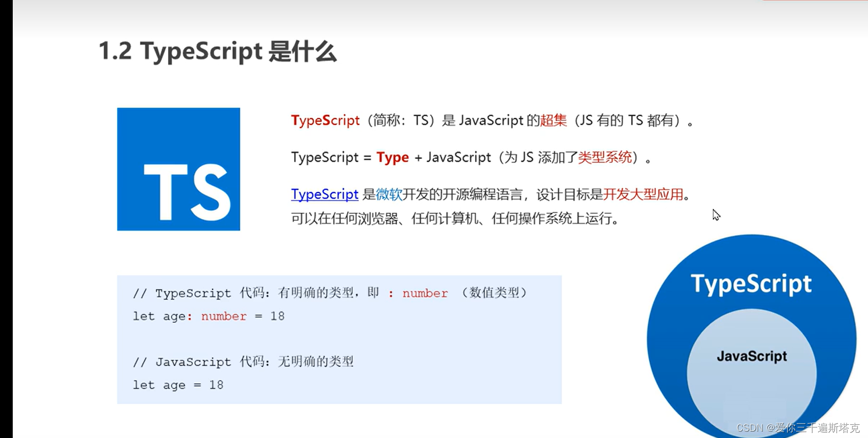This screenshot has height=438, width=868.
Task: Click the red phrase '开发大型应用'
Action: pos(643,194)
